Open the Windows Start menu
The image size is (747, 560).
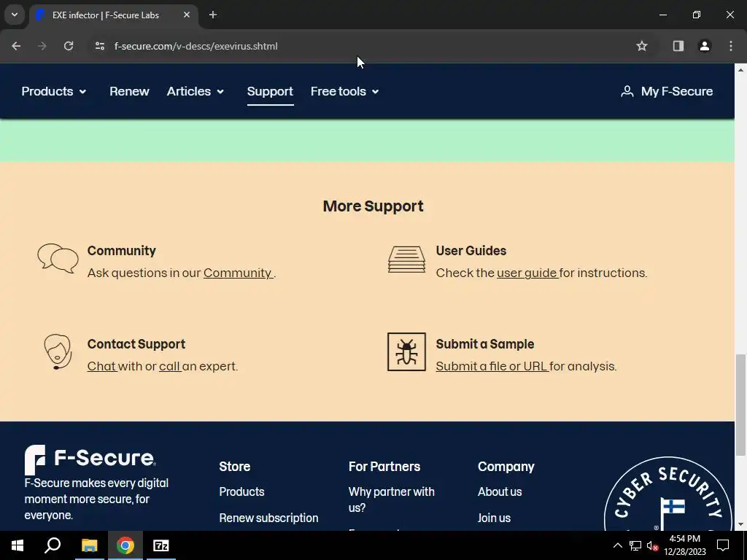18,545
